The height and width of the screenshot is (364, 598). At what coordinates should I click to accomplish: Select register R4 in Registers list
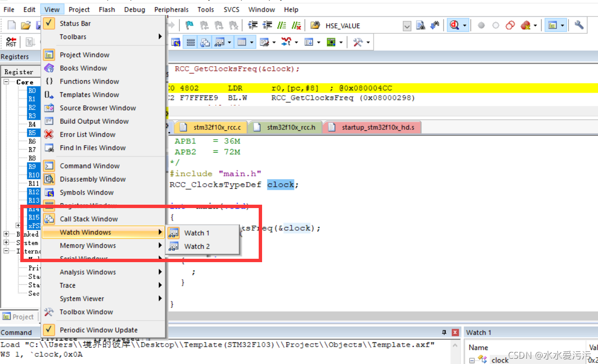32,125
